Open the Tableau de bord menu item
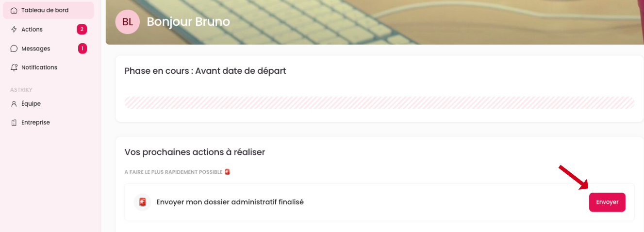 pyautogui.click(x=45, y=10)
